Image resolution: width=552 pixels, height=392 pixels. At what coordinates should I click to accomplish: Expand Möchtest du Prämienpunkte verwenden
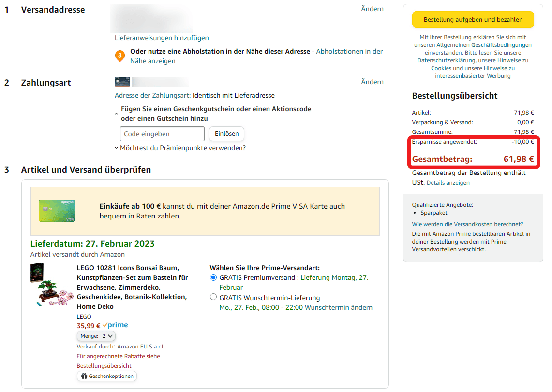tap(180, 148)
